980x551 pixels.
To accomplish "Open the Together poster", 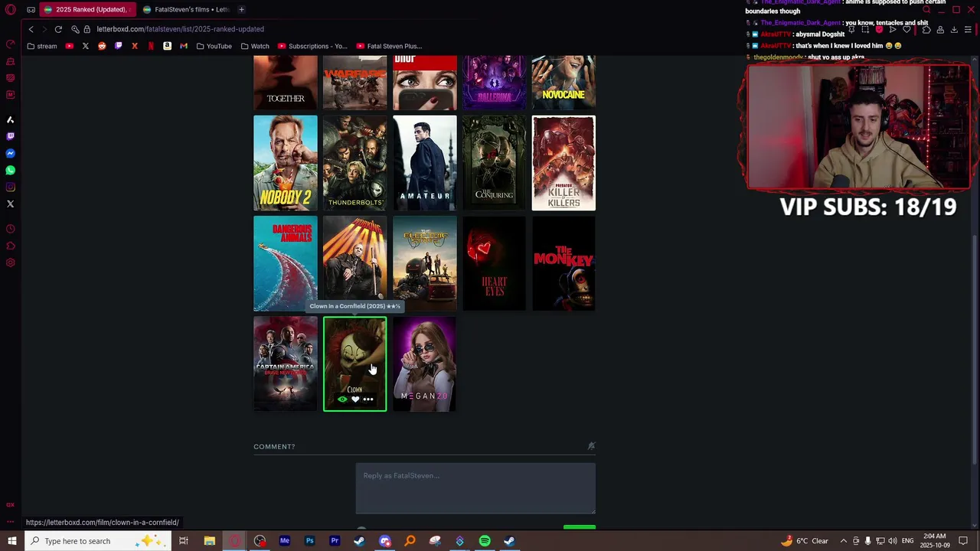I will tap(286, 83).
